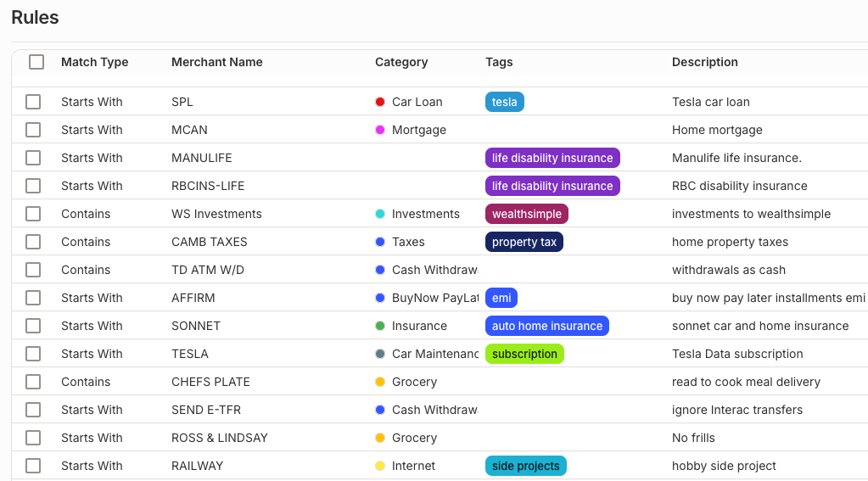Click the Mortgage category text
Screen dimensions: 868x481
[419, 130]
